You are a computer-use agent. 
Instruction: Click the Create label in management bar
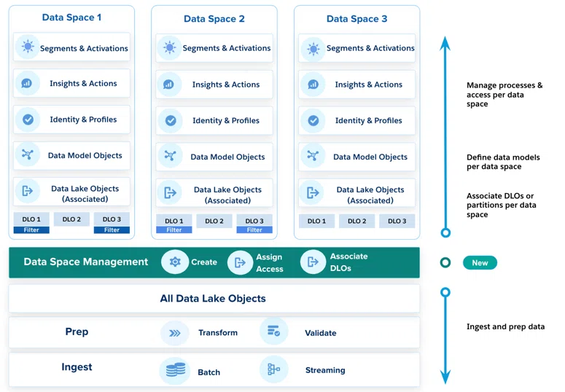pyautogui.click(x=204, y=262)
